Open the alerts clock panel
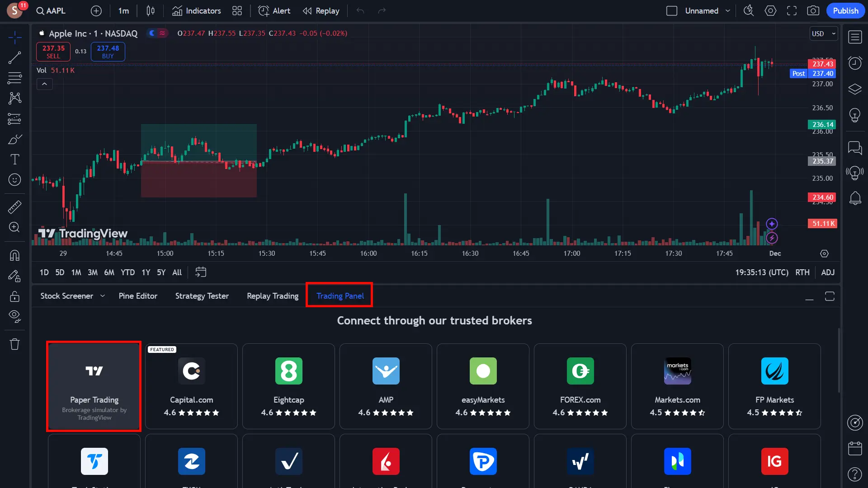Image resolution: width=868 pixels, height=488 pixels. pos(855,63)
